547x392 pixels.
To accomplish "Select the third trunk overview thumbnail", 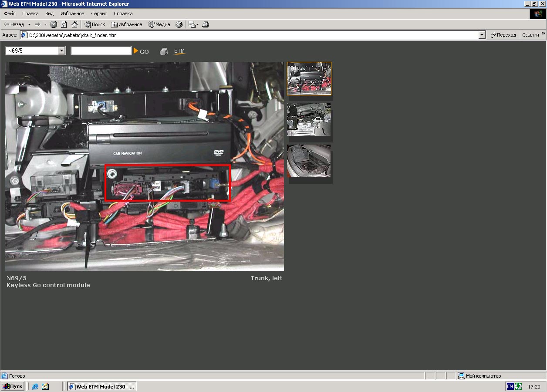I will pos(309,161).
